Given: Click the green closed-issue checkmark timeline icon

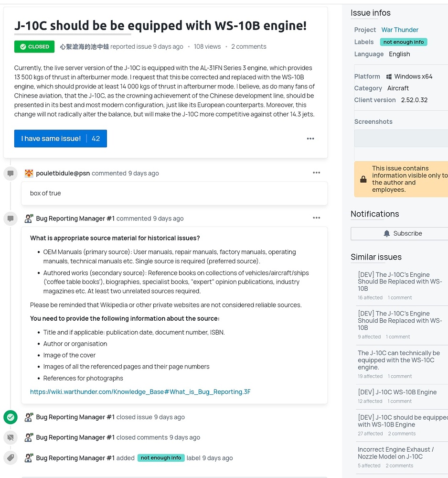Looking at the screenshot, I should click(10, 417).
